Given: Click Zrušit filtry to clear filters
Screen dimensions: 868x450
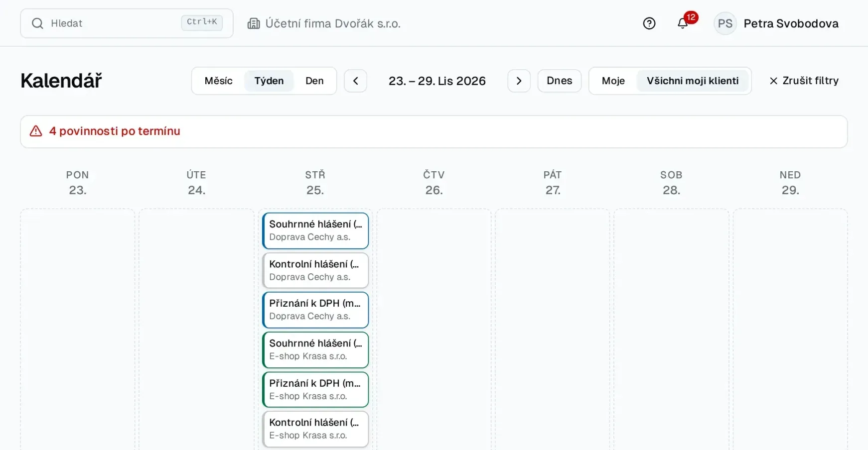Looking at the screenshot, I should pos(804,81).
